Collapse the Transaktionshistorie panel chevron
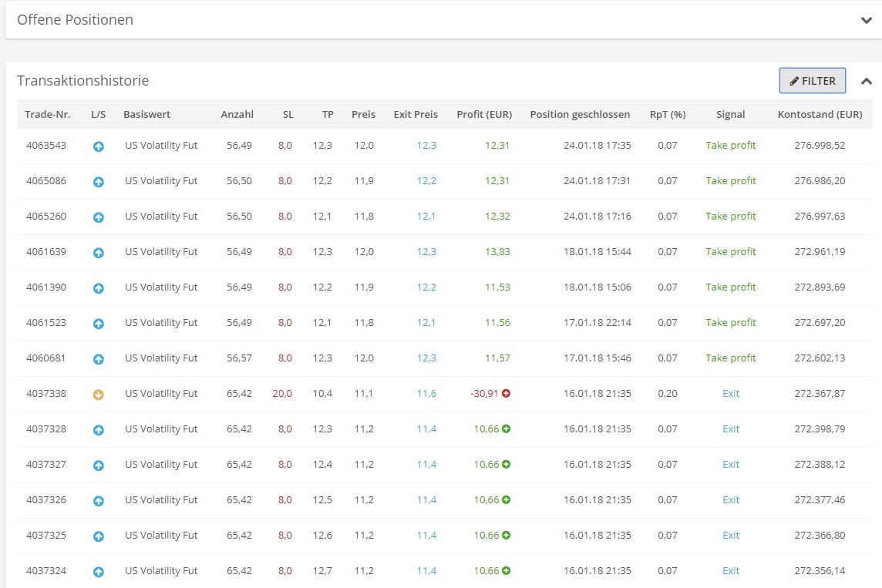The height and width of the screenshot is (588, 882). pos(866,81)
